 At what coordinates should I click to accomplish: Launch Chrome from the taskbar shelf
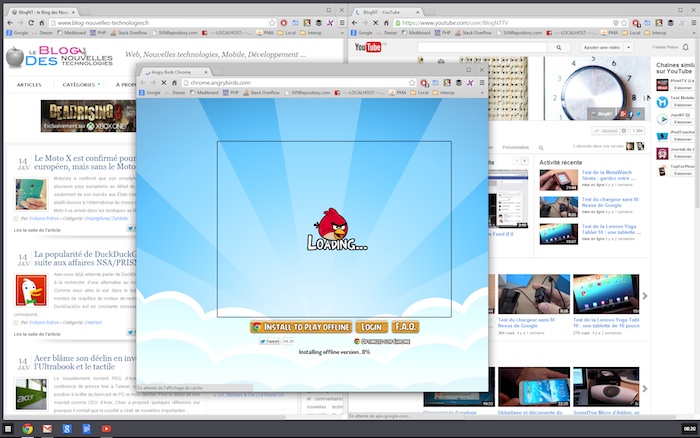27,428
